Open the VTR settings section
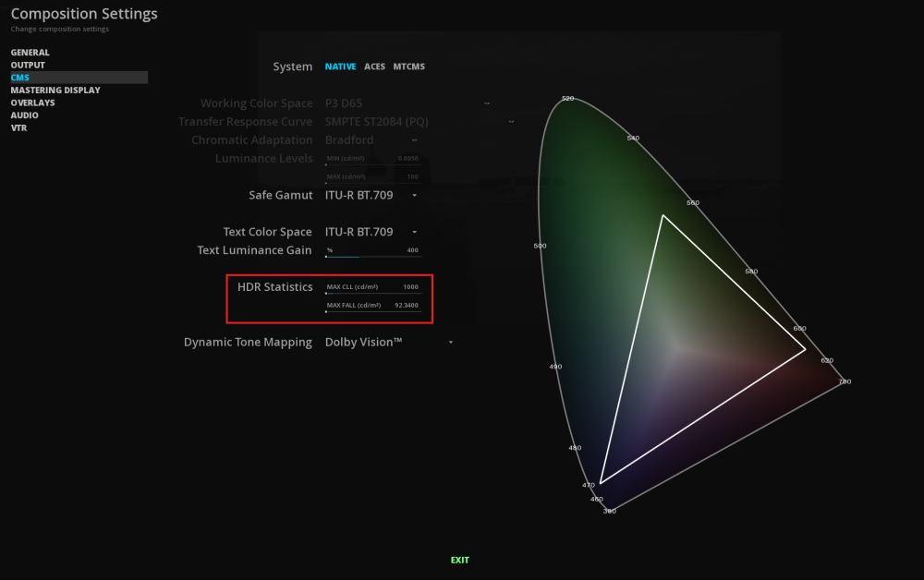 [x=18, y=127]
